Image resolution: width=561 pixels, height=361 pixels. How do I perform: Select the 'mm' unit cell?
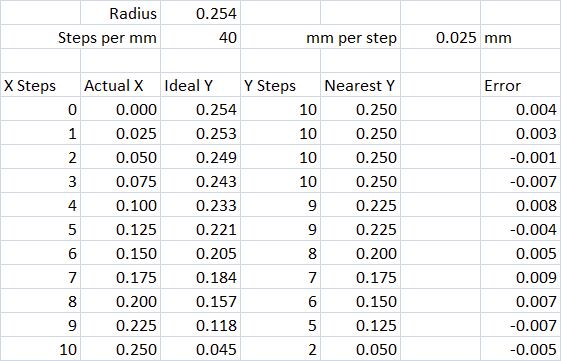point(521,37)
